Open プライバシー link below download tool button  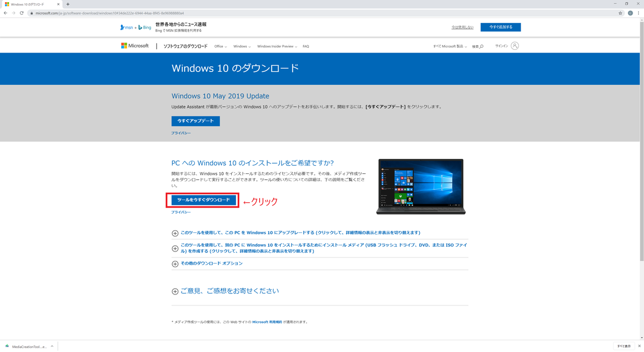(181, 212)
